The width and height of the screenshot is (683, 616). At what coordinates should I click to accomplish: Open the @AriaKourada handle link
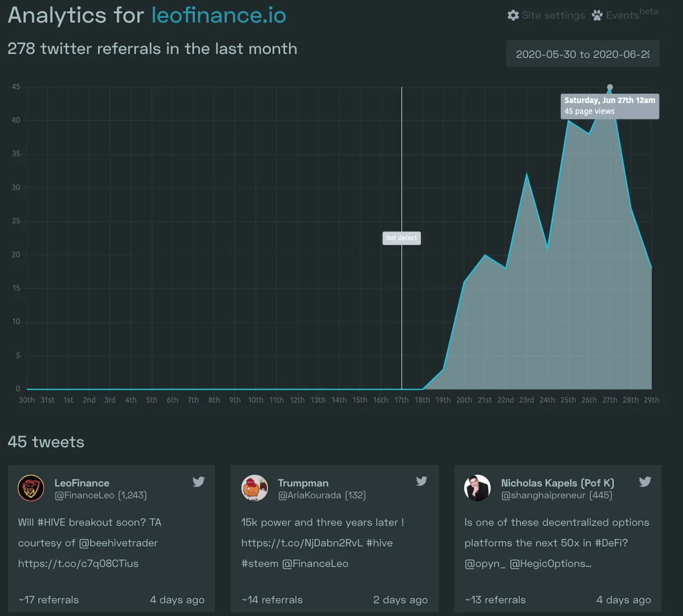309,495
